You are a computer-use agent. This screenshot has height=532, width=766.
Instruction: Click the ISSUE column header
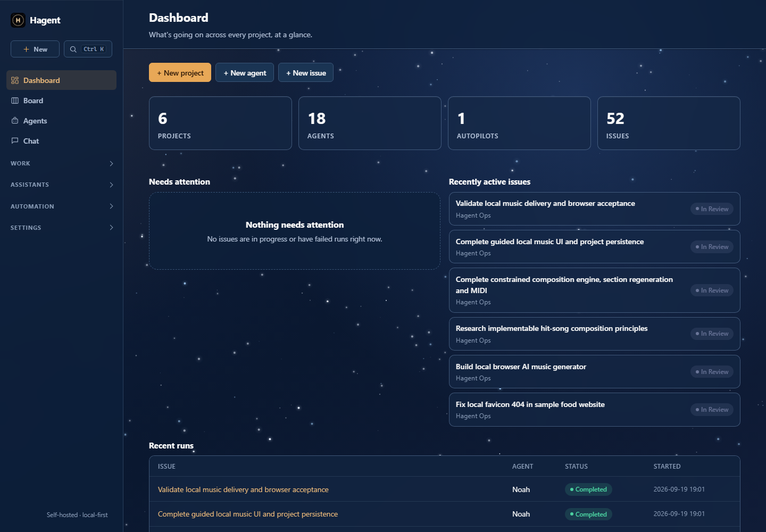pos(166,467)
